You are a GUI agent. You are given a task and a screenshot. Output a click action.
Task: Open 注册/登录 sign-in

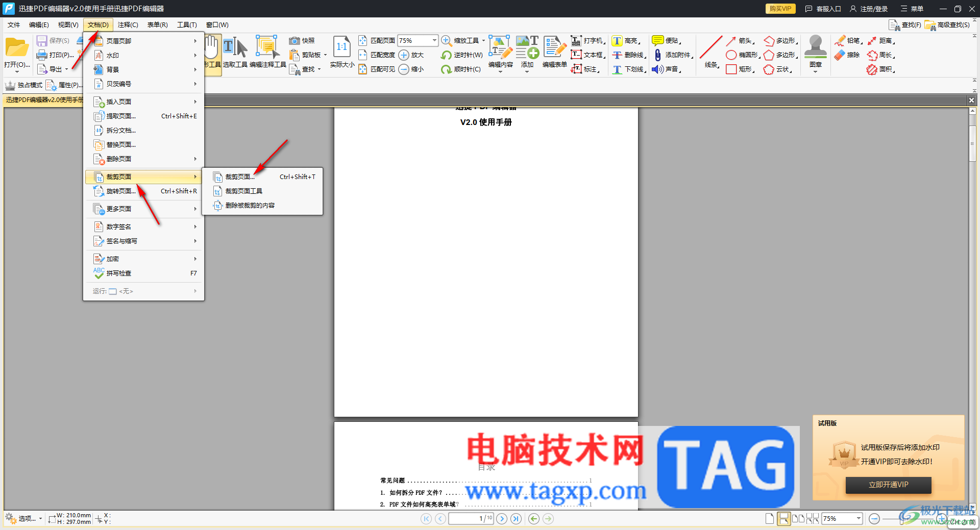[x=869, y=9]
